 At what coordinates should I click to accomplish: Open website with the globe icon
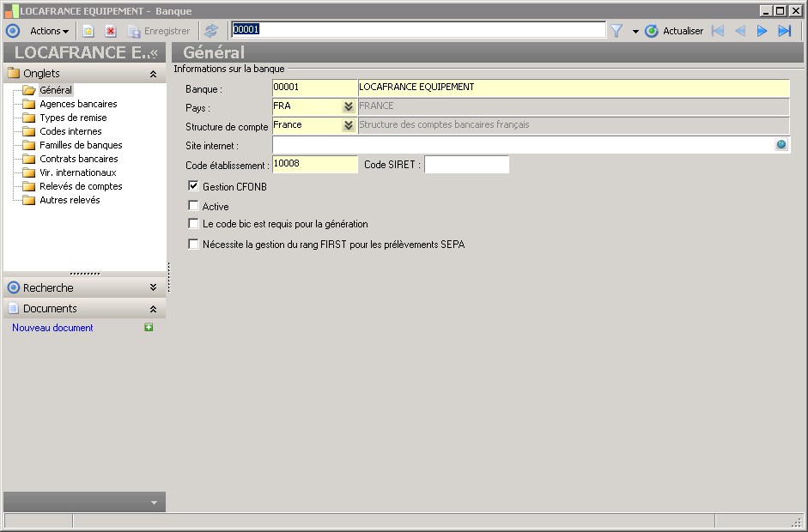click(781, 145)
